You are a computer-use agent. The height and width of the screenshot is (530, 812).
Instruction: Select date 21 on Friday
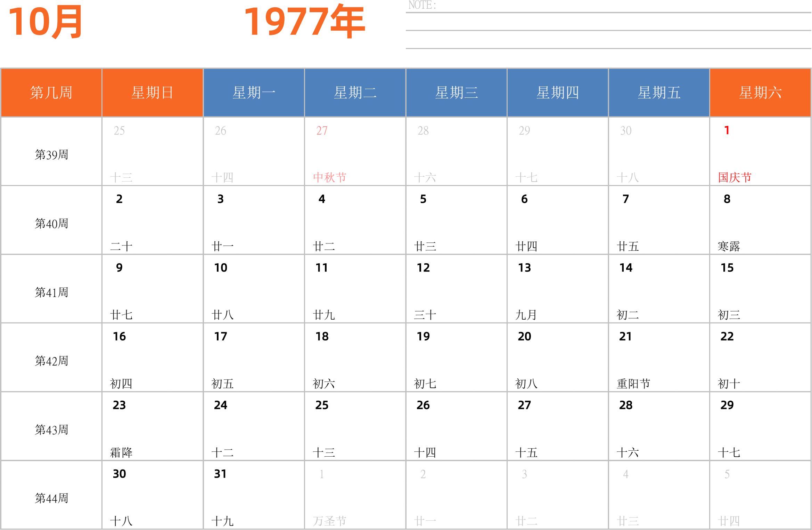coord(626,337)
